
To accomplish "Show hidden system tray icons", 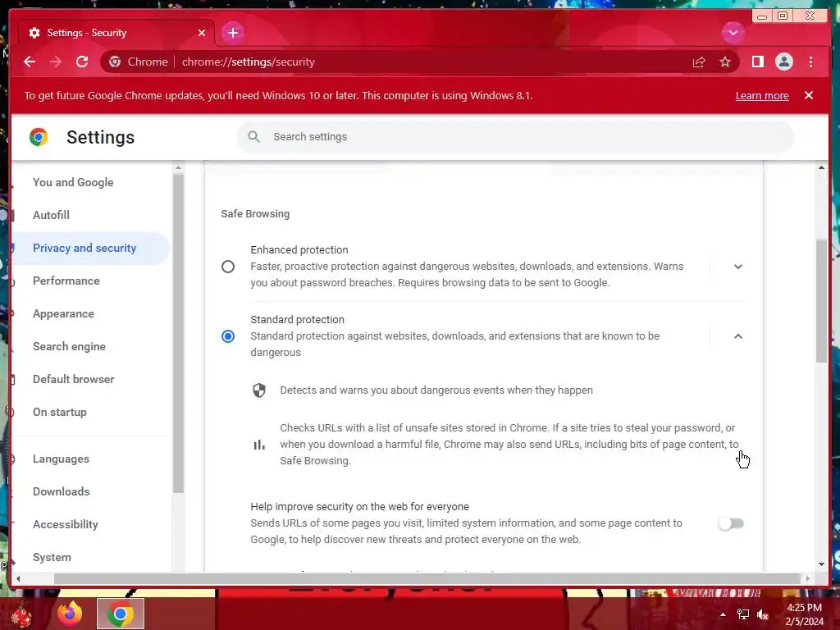I will (x=723, y=615).
